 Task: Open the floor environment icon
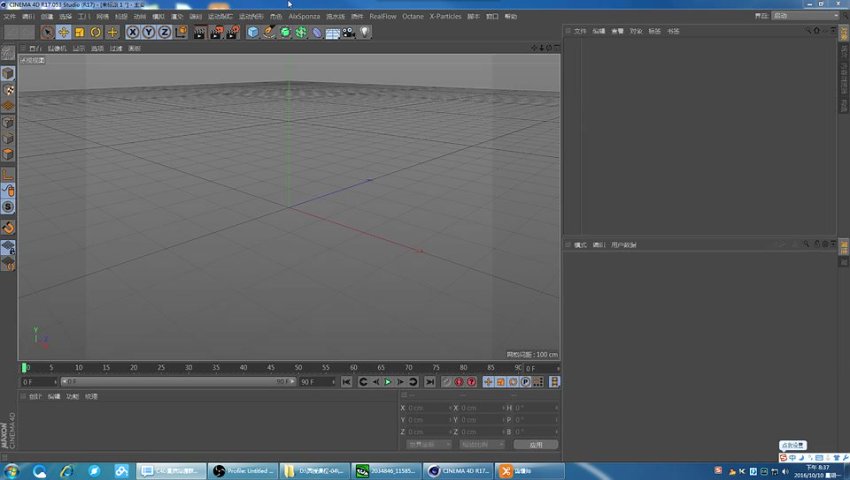[333, 33]
